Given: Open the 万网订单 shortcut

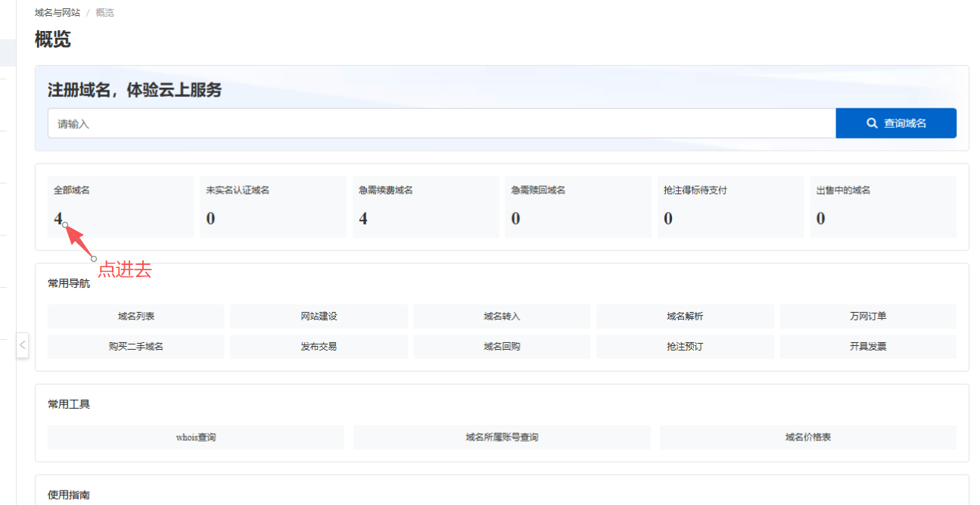Looking at the screenshot, I should (x=867, y=316).
